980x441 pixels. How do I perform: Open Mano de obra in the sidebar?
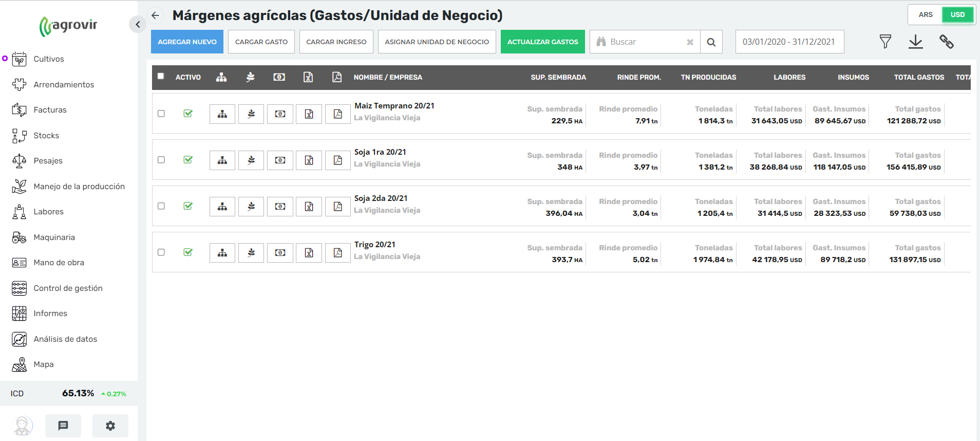pyautogui.click(x=59, y=263)
